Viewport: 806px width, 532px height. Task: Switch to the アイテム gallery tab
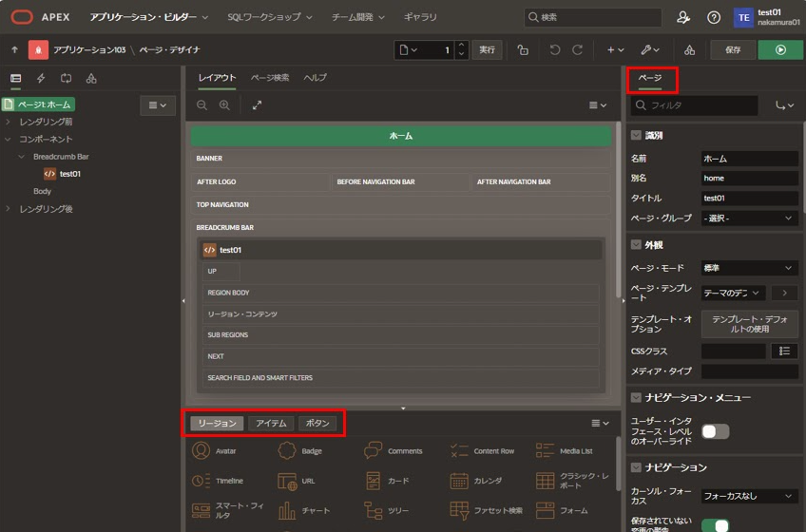(271, 424)
